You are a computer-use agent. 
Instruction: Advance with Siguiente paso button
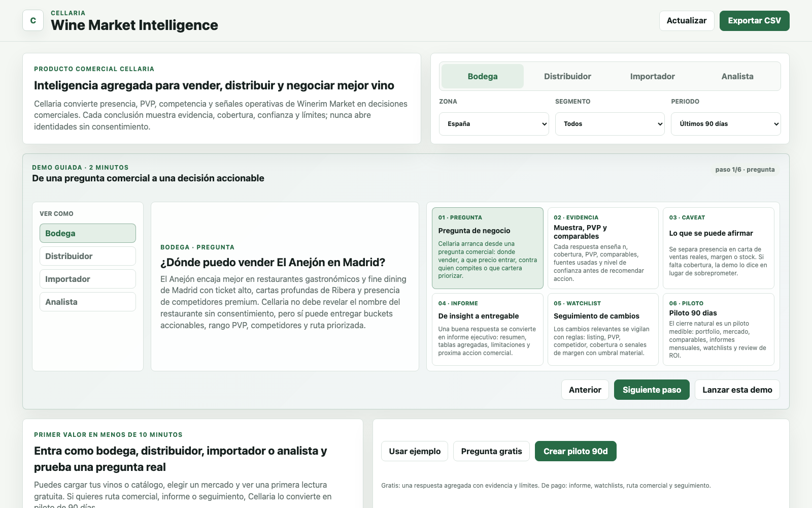click(652, 390)
